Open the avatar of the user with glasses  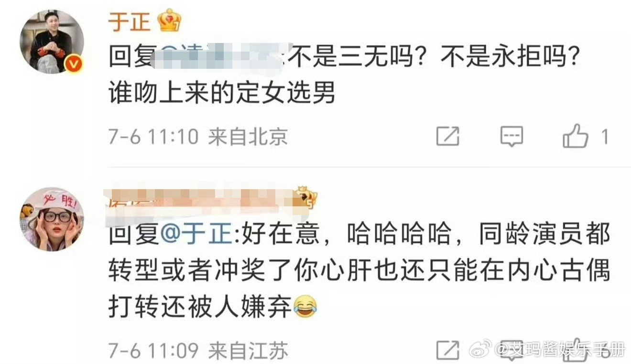point(52,219)
